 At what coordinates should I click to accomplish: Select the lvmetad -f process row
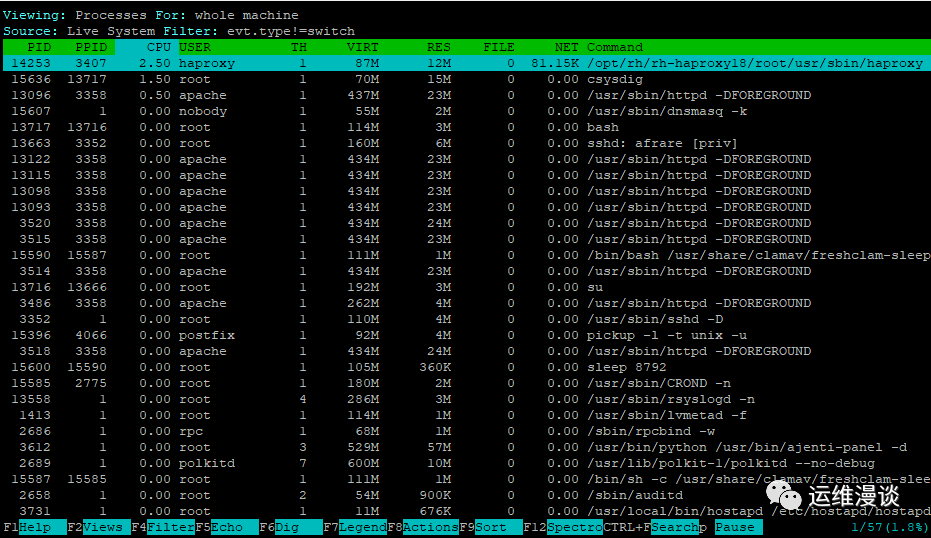point(466,416)
